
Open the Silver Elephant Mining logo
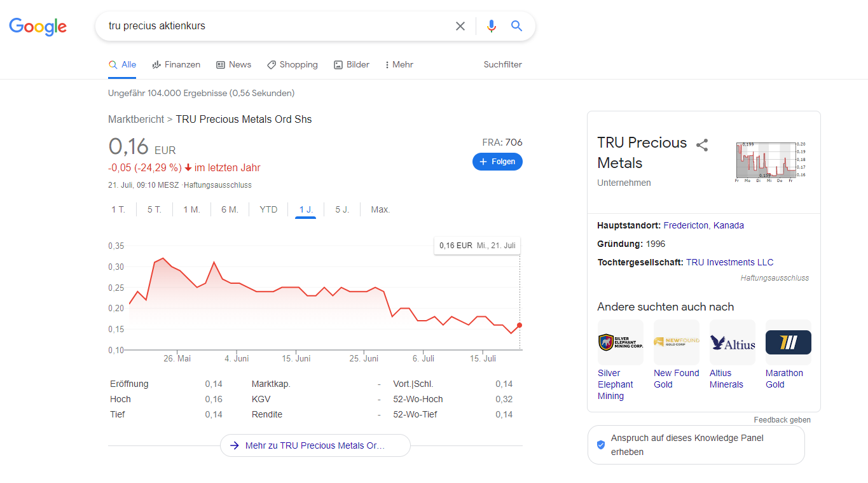pos(620,342)
